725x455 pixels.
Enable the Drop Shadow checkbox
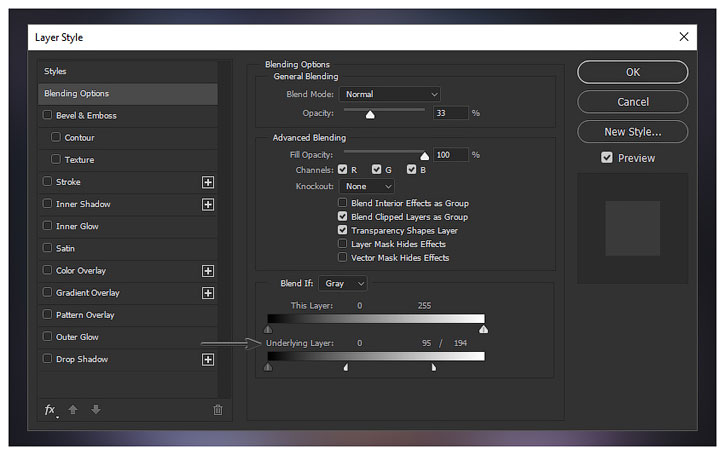47,358
